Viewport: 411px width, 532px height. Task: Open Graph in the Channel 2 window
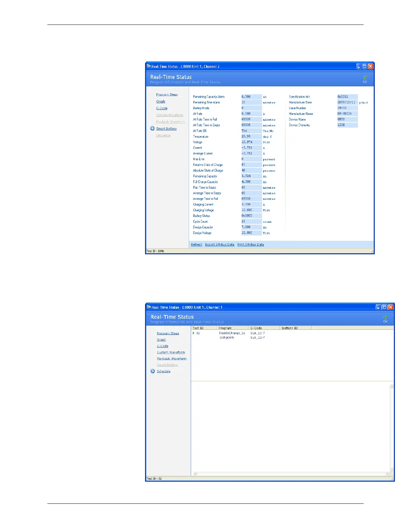(x=161, y=101)
